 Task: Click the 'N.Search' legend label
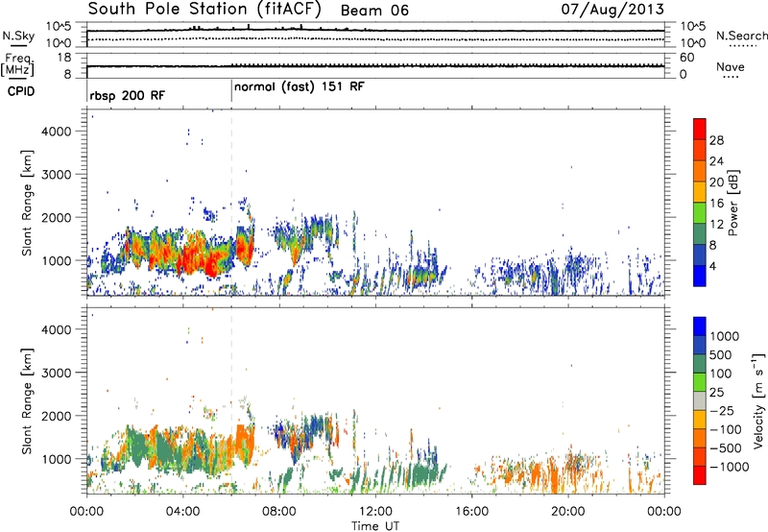tap(741, 36)
